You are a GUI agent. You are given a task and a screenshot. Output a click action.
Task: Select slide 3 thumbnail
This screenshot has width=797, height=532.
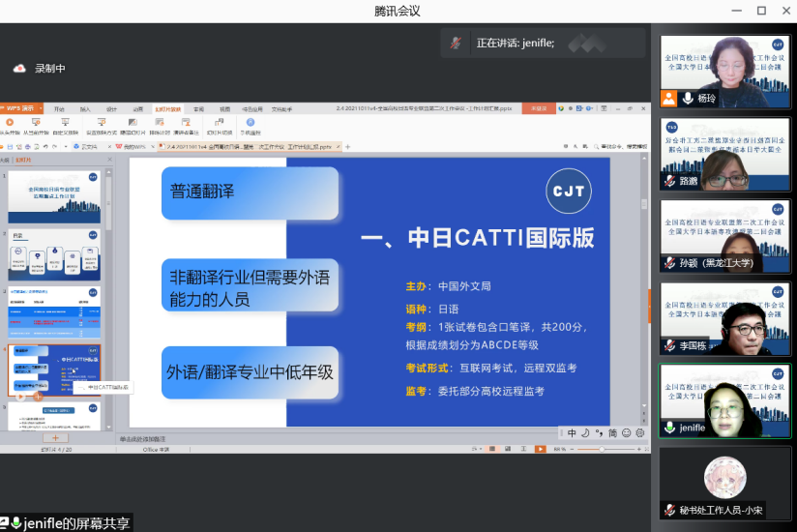coord(54,312)
